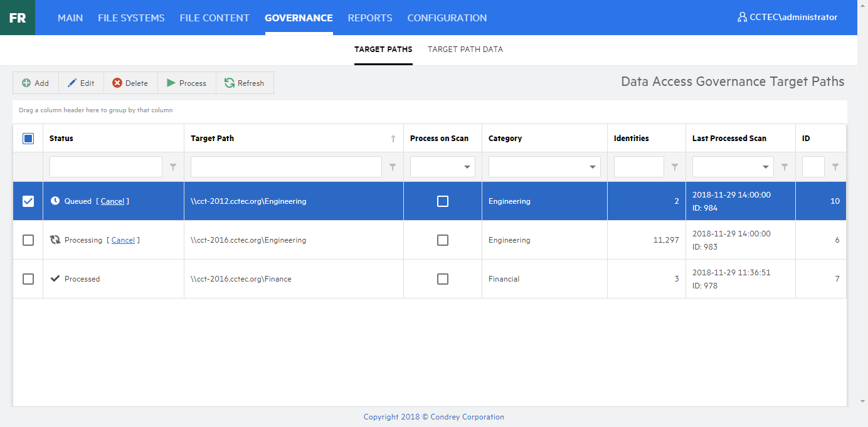
Task: Click the Target Path filter funnel icon
Action: click(393, 167)
